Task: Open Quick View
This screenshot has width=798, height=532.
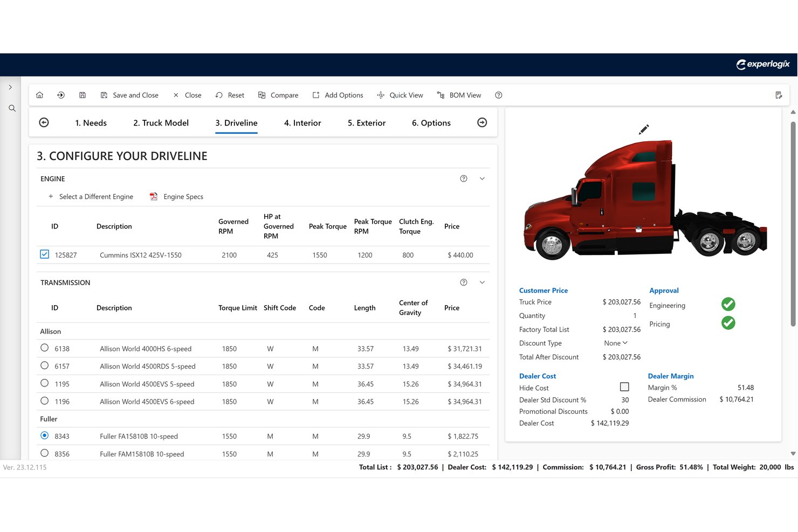Action: click(x=400, y=95)
